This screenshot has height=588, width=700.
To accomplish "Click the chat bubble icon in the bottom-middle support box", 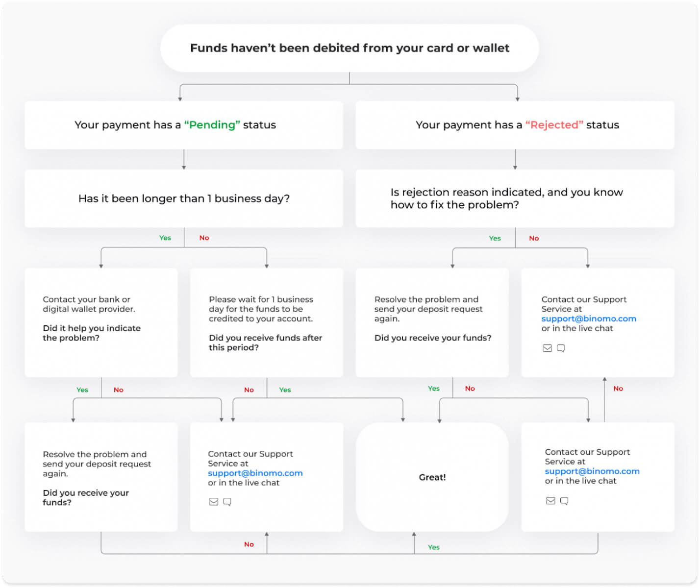I will coord(227,502).
